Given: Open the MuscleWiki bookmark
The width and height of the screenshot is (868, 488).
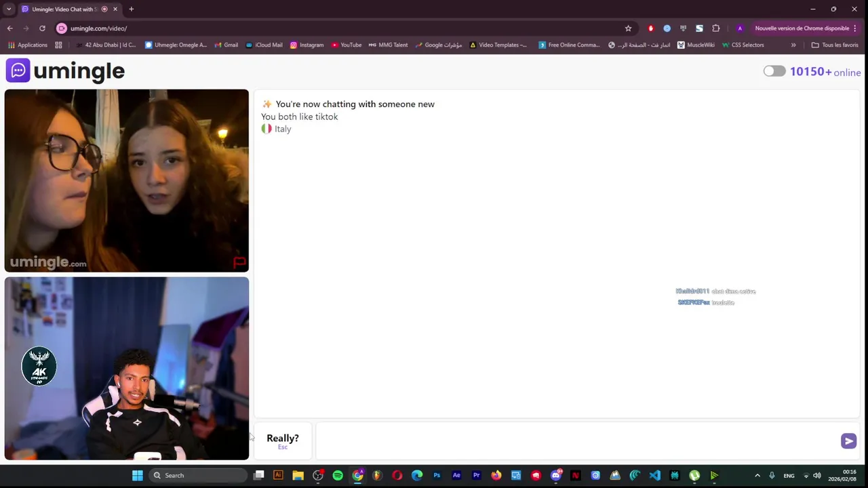Looking at the screenshot, I should click(696, 45).
